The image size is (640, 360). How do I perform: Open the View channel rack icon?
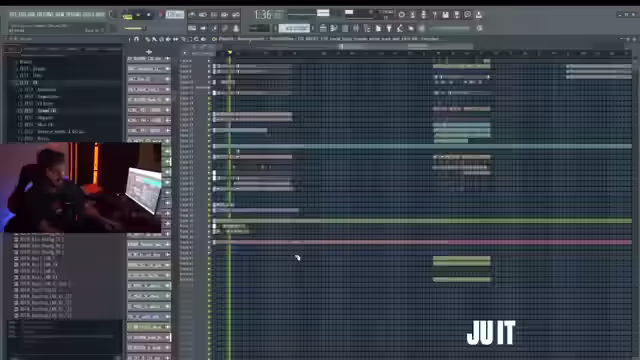[x=345, y=28]
